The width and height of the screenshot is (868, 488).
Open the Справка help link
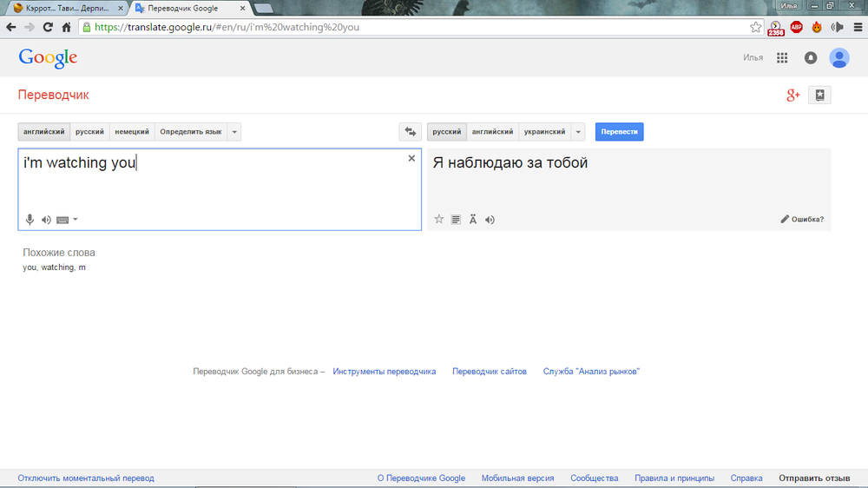(746, 478)
